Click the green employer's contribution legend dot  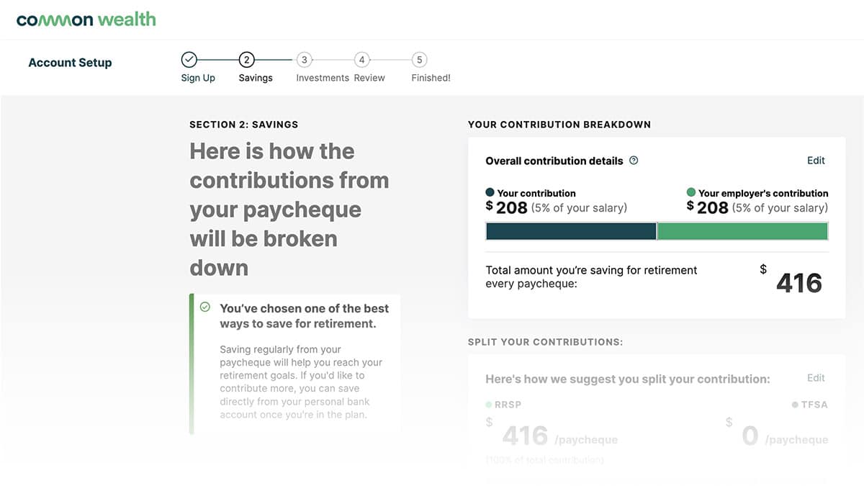pyautogui.click(x=691, y=193)
